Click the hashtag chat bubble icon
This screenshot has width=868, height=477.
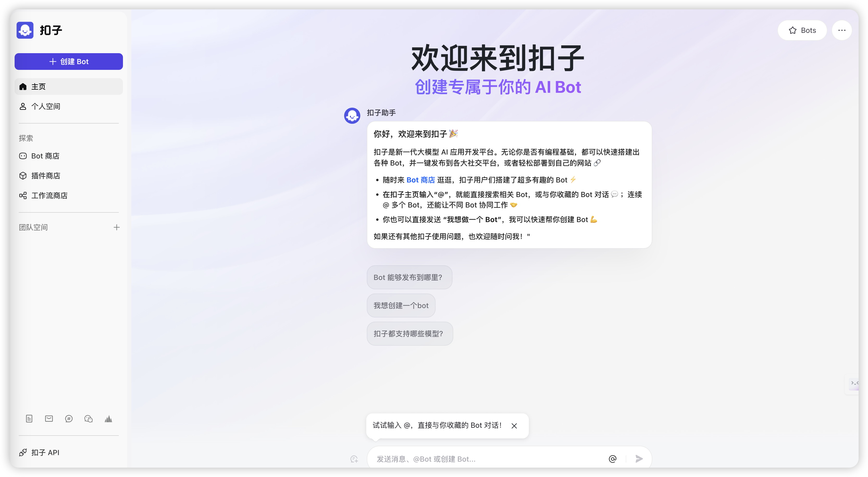[69, 419]
